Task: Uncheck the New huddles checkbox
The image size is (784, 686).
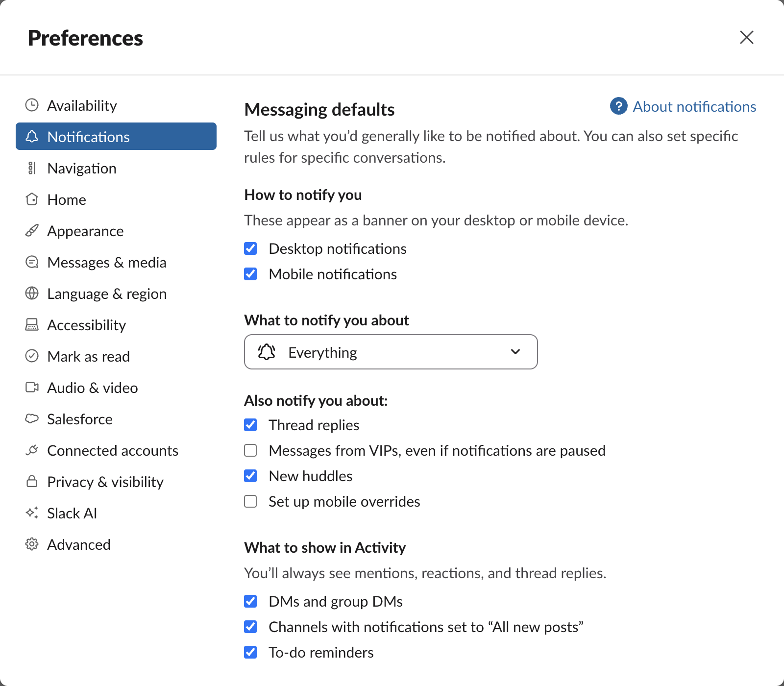Action: pos(250,476)
